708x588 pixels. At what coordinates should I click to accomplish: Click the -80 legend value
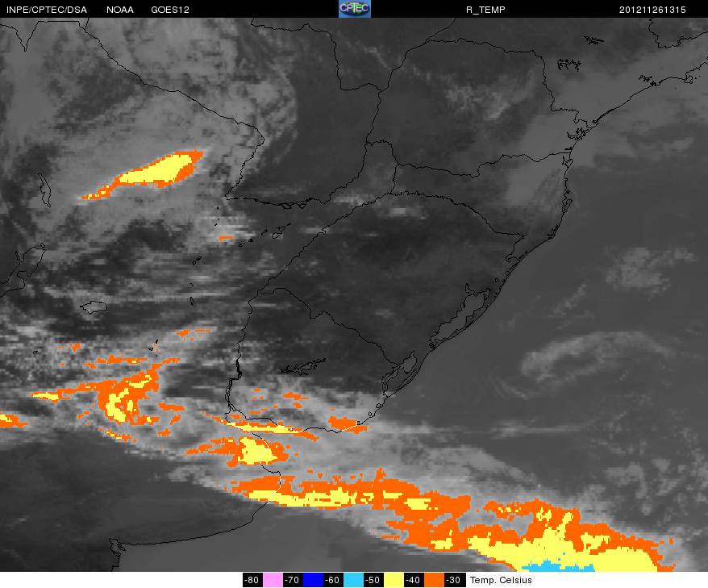pyautogui.click(x=252, y=580)
